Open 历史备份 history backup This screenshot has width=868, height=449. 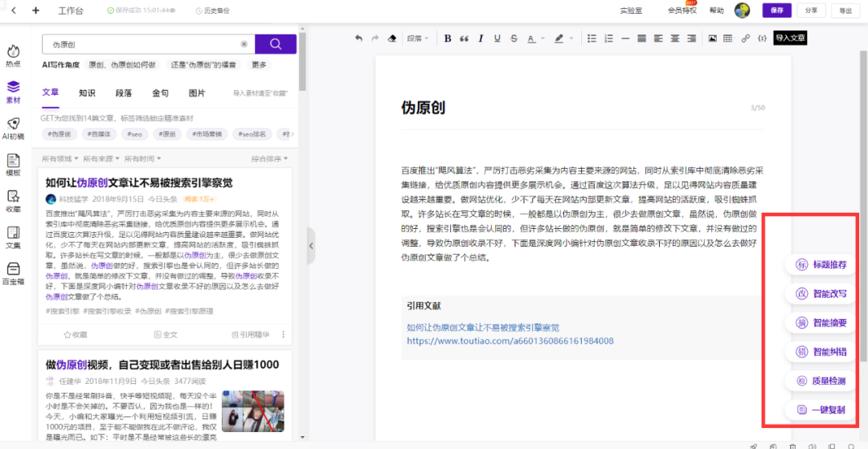tap(212, 10)
